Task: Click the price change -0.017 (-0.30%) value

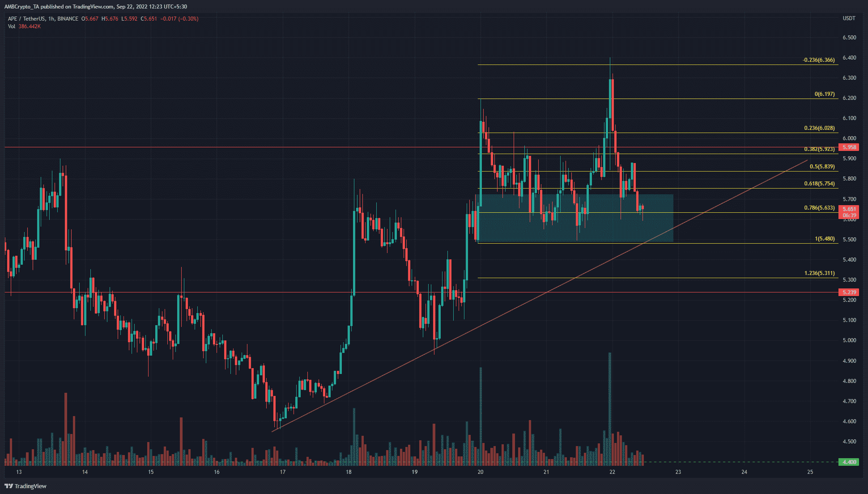Action: (179, 19)
